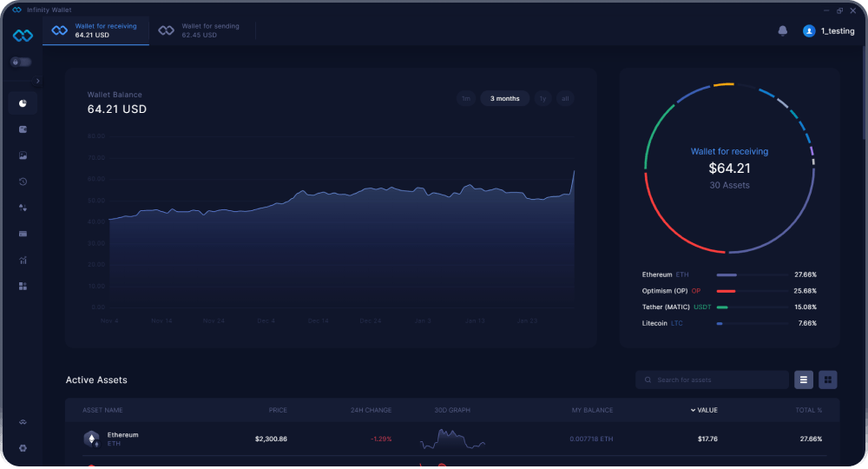Click the Ethereum coin icon in assets table
868x469 pixels.
(x=91, y=439)
